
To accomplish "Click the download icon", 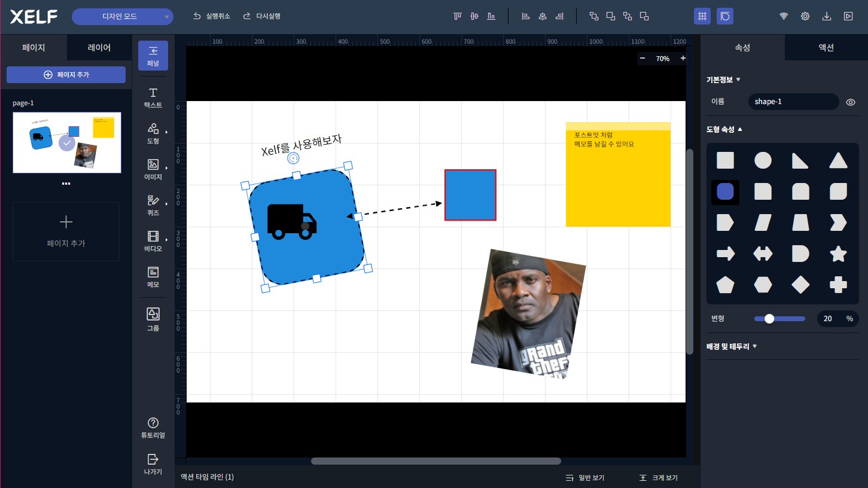I will (x=827, y=16).
